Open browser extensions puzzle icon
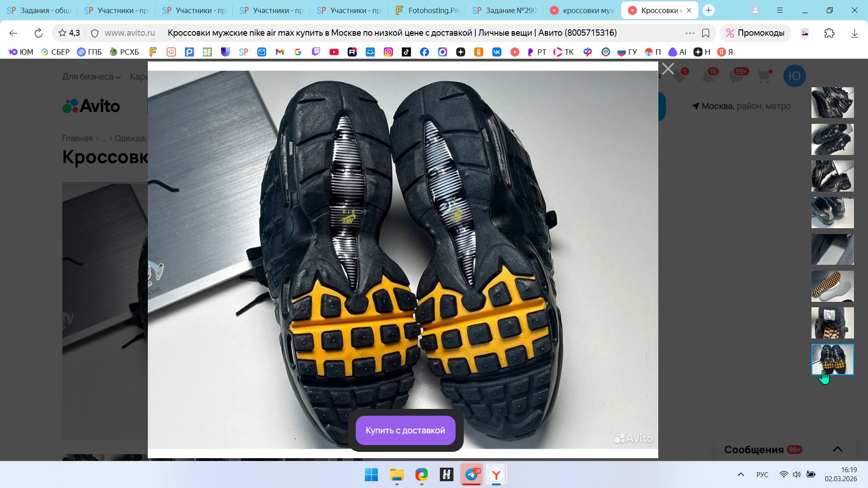Screen dimensions: 868x488 pyautogui.click(x=829, y=33)
